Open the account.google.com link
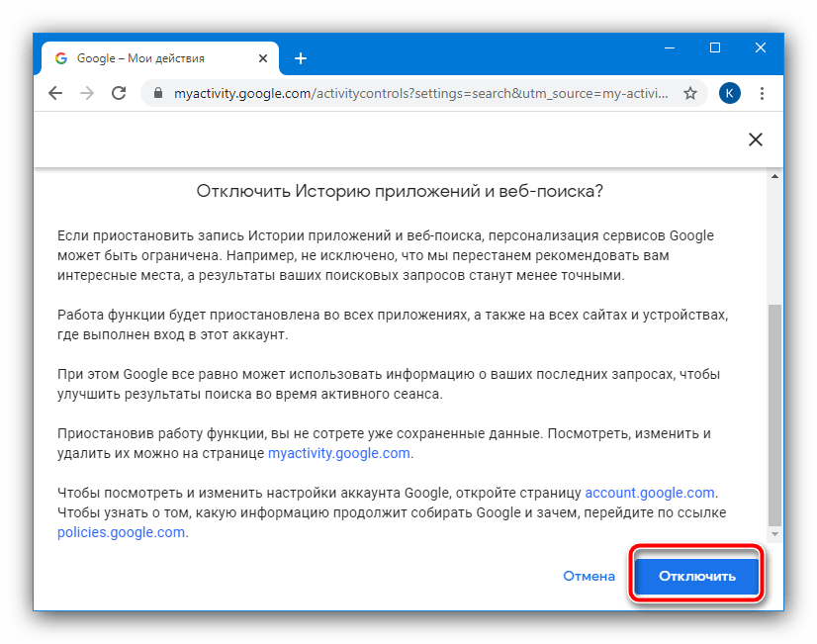Image resolution: width=817 pixels, height=644 pixels. click(x=650, y=493)
